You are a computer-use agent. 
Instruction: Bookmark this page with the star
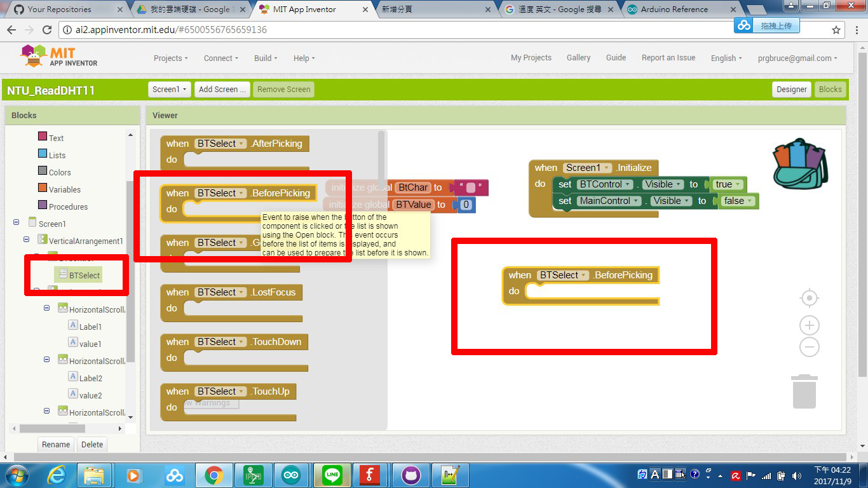coord(836,30)
